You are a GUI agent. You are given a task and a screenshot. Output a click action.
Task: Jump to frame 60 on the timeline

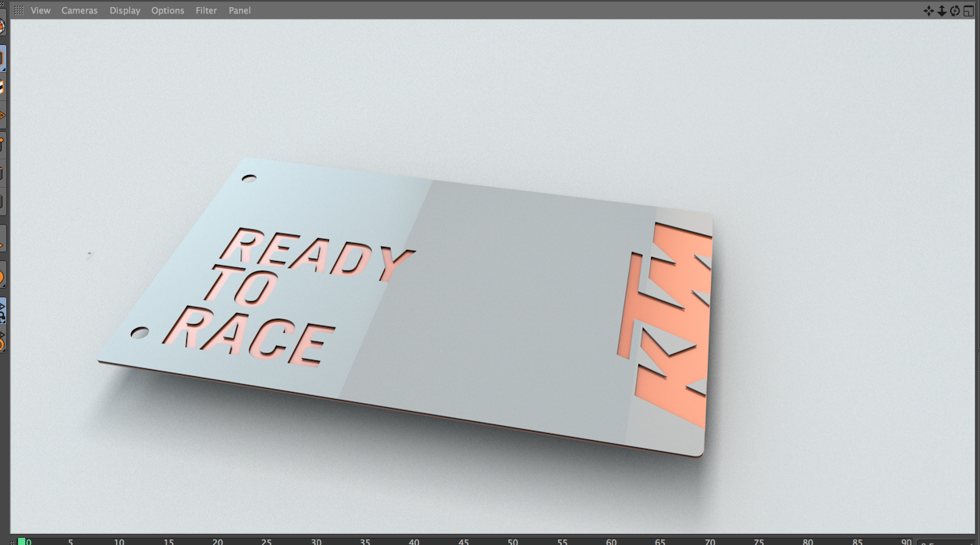tap(611, 541)
